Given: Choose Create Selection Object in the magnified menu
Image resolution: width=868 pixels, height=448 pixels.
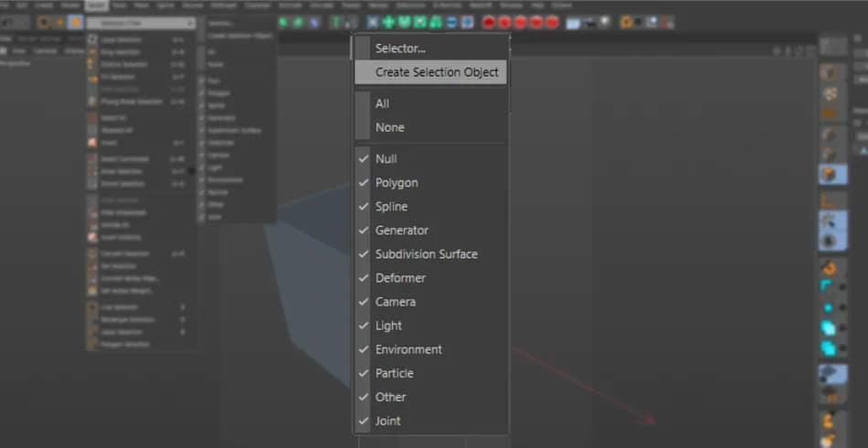Looking at the screenshot, I should pos(429,72).
